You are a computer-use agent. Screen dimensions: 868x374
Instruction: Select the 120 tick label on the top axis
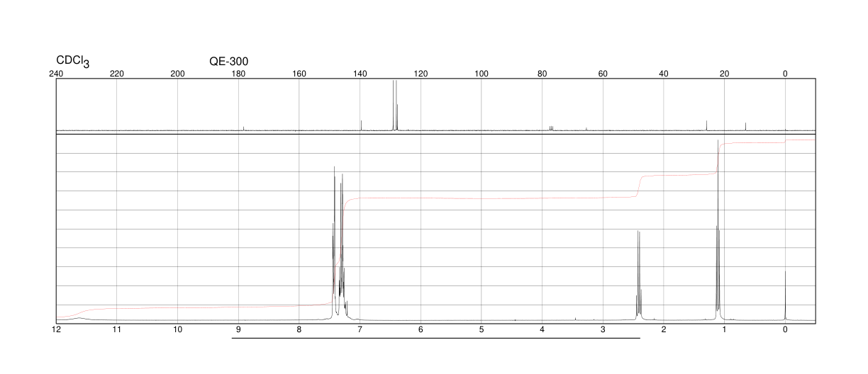click(x=421, y=74)
